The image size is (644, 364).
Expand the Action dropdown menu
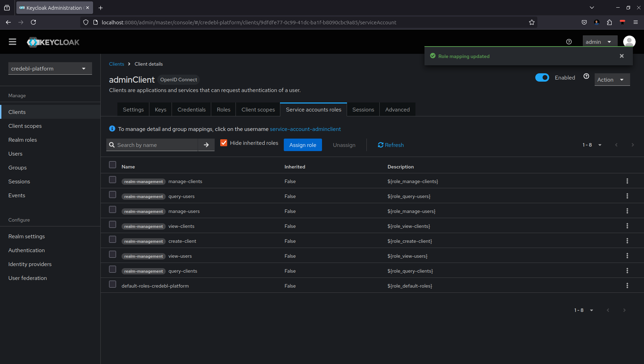point(612,80)
